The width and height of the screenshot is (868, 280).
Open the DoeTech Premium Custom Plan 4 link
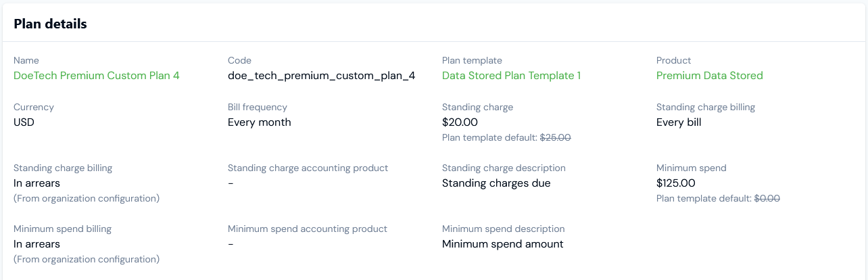(97, 76)
